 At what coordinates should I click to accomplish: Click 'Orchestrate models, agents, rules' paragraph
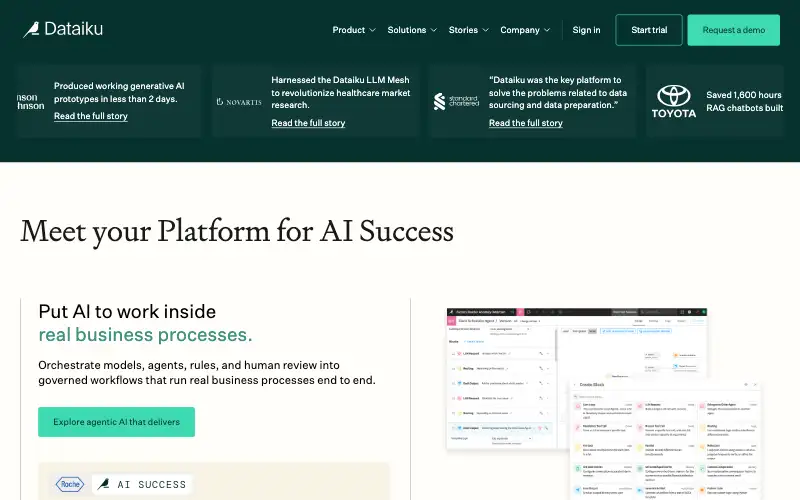pyautogui.click(x=207, y=372)
